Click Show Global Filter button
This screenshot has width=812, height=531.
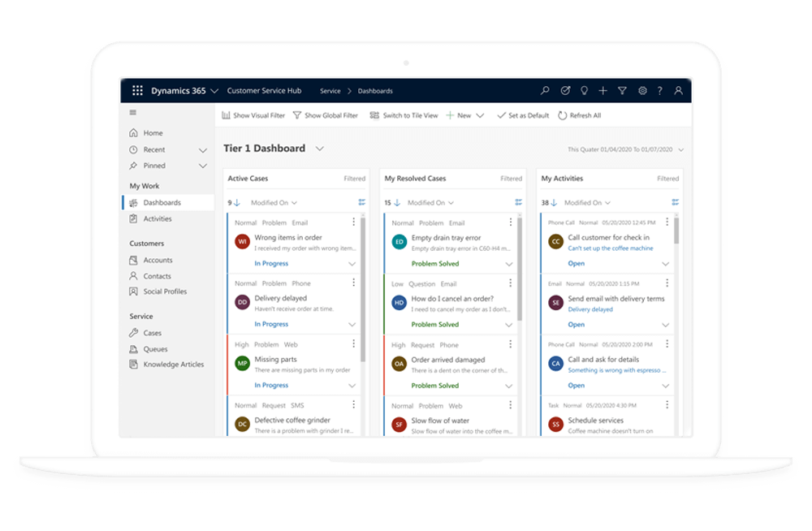[x=326, y=115]
